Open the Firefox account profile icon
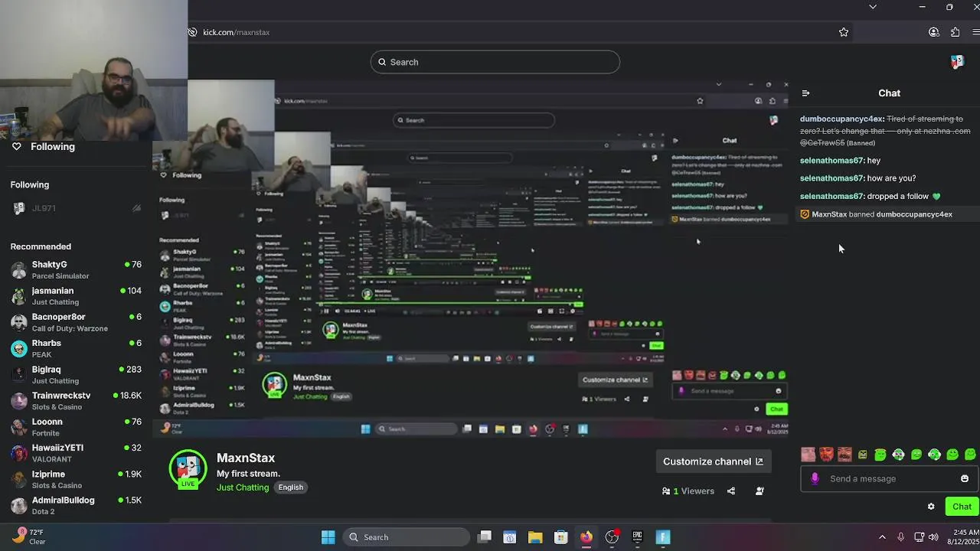 click(934, 32)
